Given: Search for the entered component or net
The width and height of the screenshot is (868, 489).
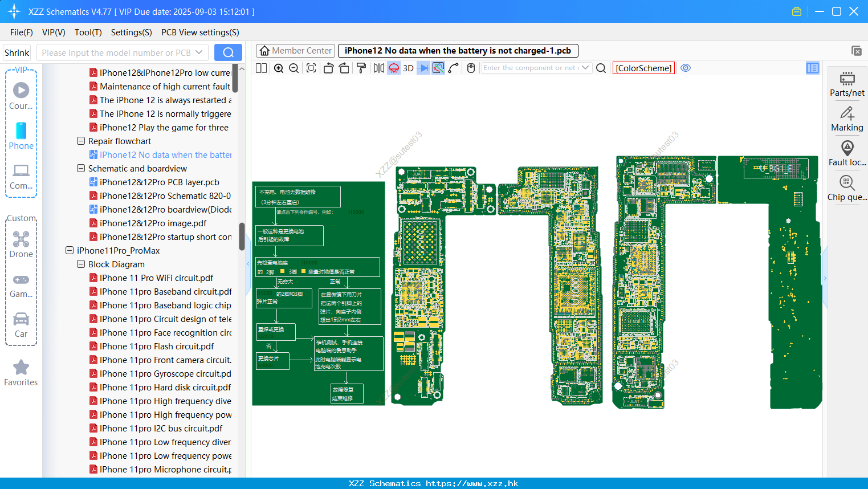Looking at the screenshot, I should pyautogui.click(x=601, y=68).
